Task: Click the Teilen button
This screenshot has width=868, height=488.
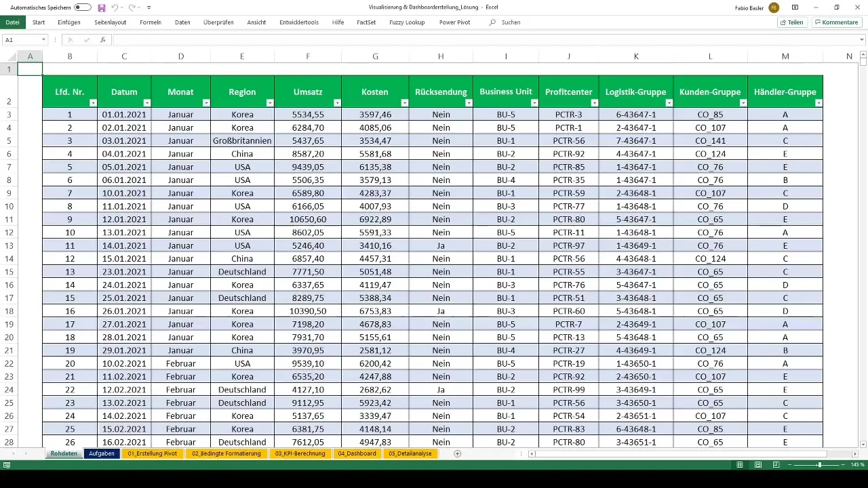Action: [x=791, y=22]
